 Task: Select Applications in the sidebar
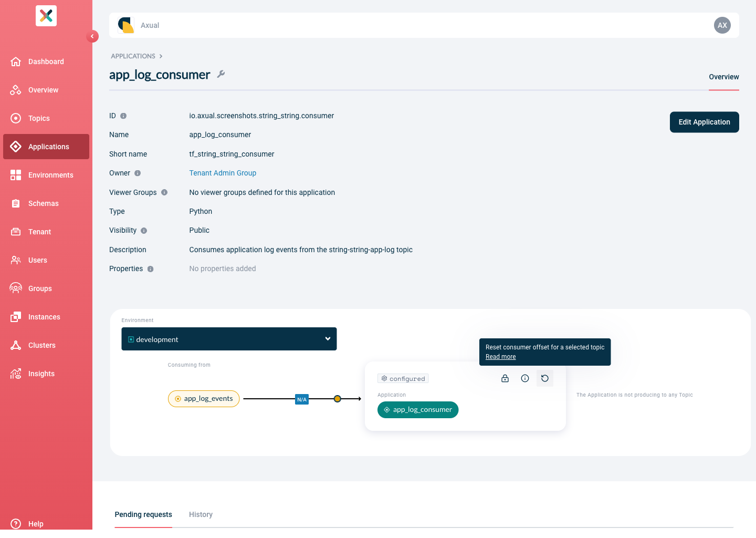tap(46, 147)
